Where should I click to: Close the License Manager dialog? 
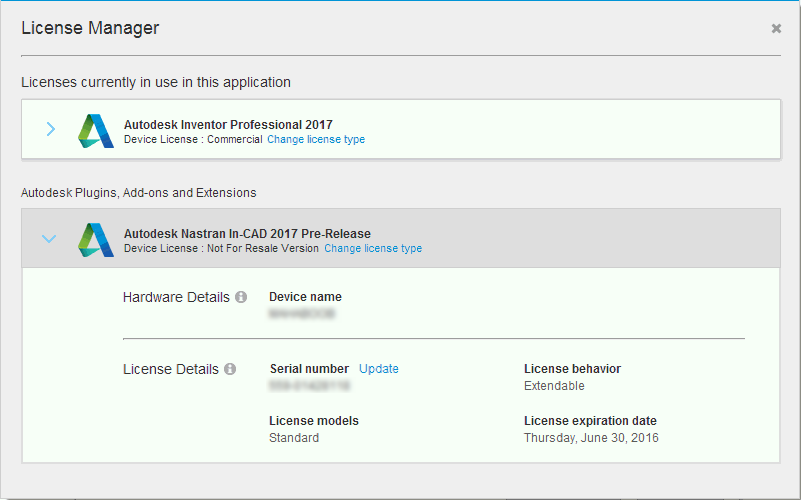[x=776, y=29]
